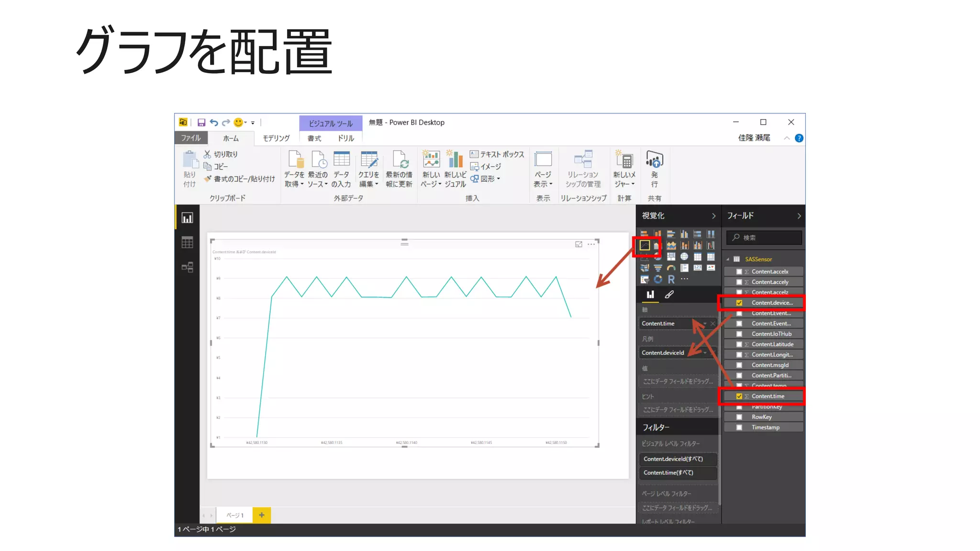This screenshot has height=551, width=980.
Task: Click the save icon in title bar
Action: tap(201, 122)
